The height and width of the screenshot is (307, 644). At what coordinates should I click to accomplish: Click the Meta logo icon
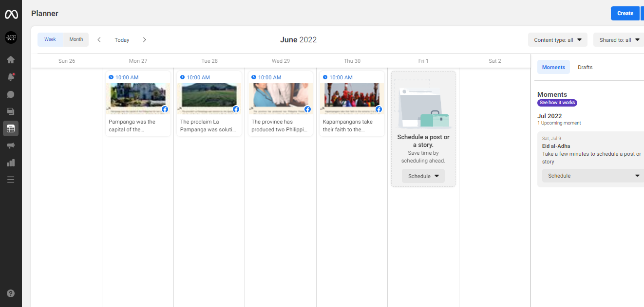tap(11, 15)
